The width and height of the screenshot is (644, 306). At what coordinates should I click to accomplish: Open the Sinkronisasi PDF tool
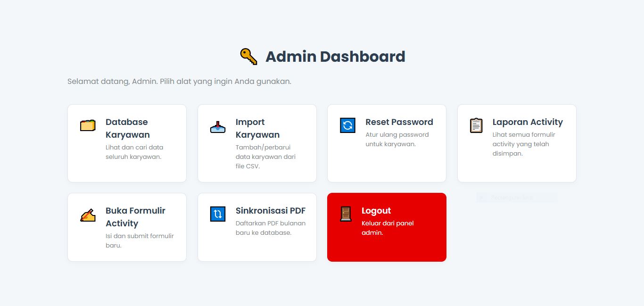click(257, 226)
